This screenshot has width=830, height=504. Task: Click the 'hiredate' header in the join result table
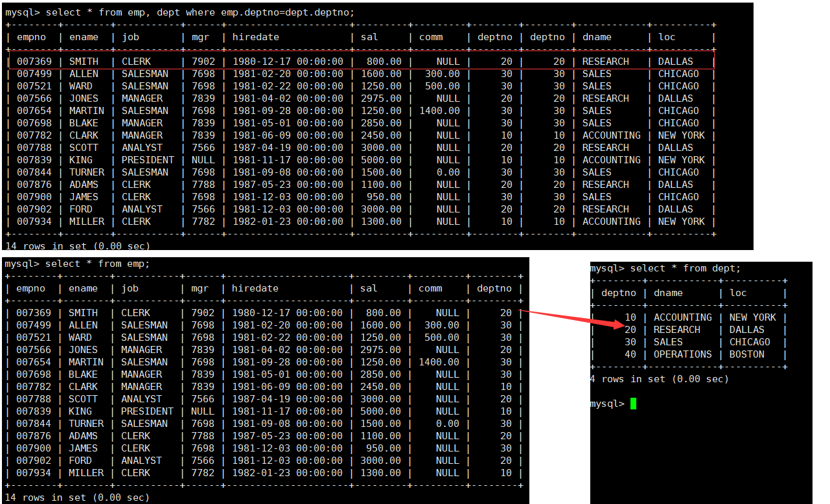255,37
